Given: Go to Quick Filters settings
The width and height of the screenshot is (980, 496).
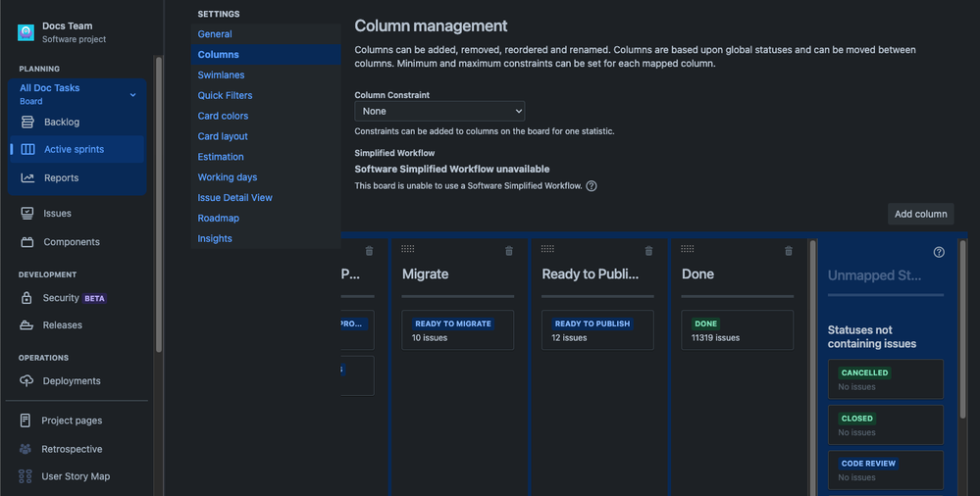Looking at the screenshot, I should (x=225, y=95).
